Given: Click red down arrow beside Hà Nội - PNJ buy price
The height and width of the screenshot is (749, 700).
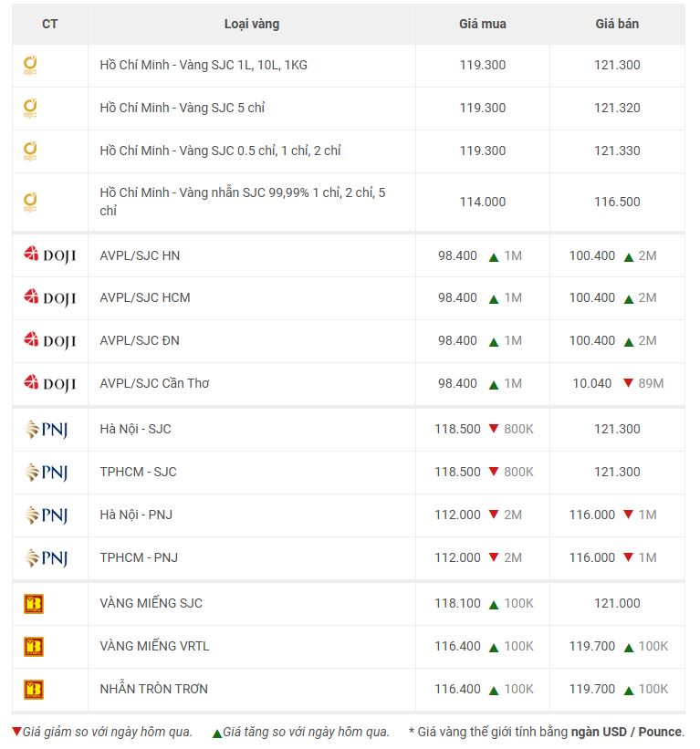Looking at the screenshot, I should pyautogui.click(x=494, y=514).
